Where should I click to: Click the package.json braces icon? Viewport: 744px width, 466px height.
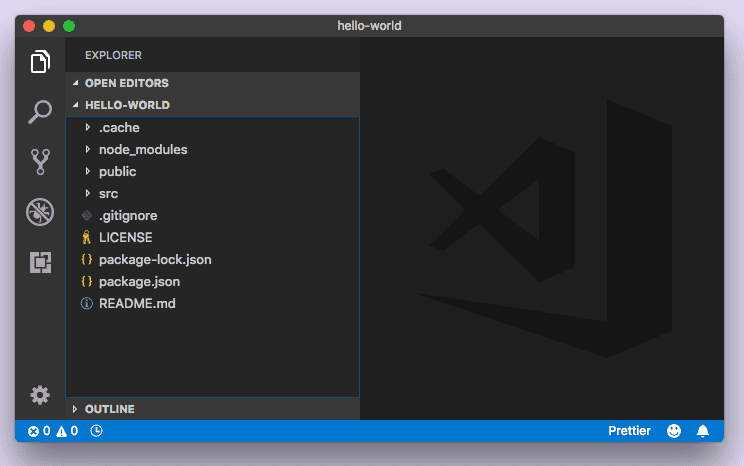tap(86, 281)
